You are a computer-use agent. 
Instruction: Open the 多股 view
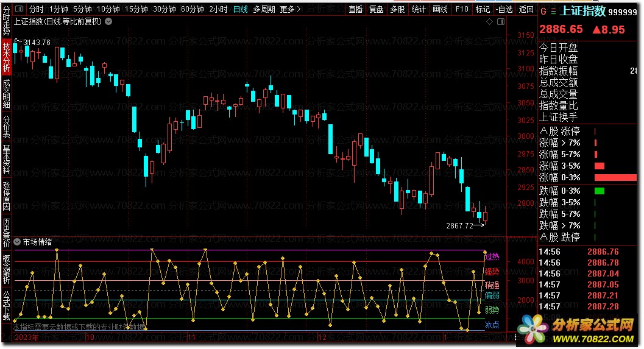click(x=397, y=9)
